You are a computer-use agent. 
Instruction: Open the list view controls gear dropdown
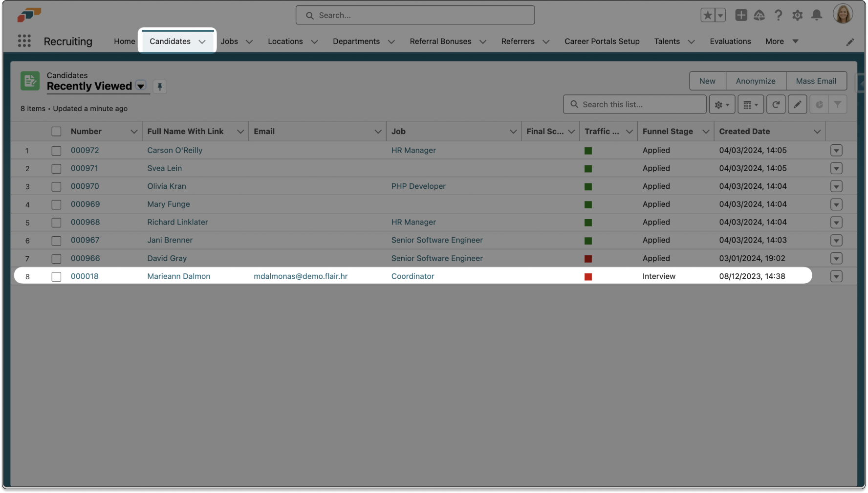[x=721, y=104]
